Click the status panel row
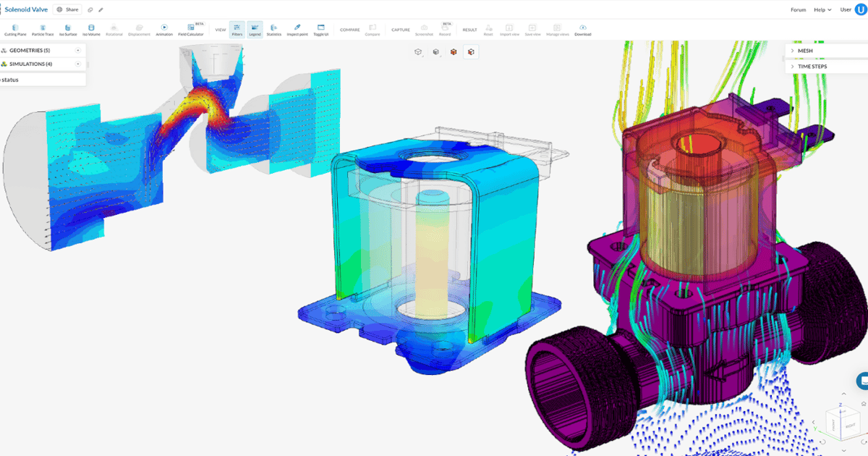The height and width of the screenshot is (456, 868). coord(43,80)
